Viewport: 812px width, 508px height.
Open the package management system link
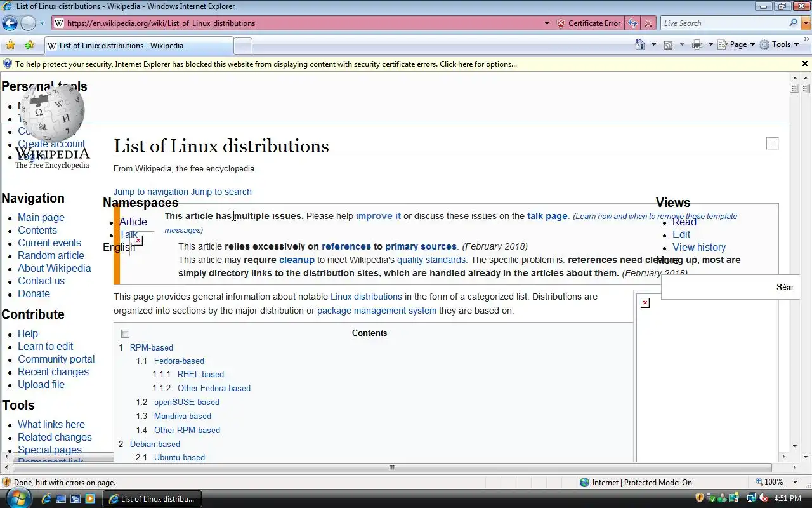coord(377,311)
